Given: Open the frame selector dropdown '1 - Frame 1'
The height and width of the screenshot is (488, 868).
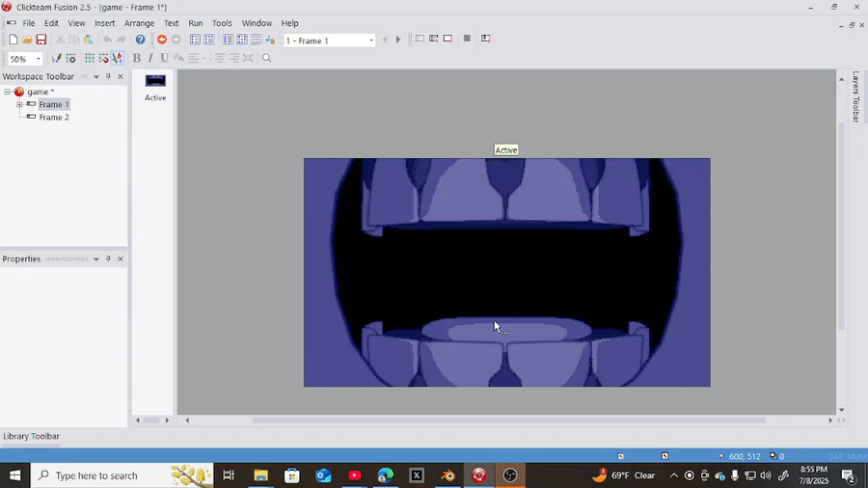Looking at the screenshot, I should pyautogui.click(x=330, y=41).
